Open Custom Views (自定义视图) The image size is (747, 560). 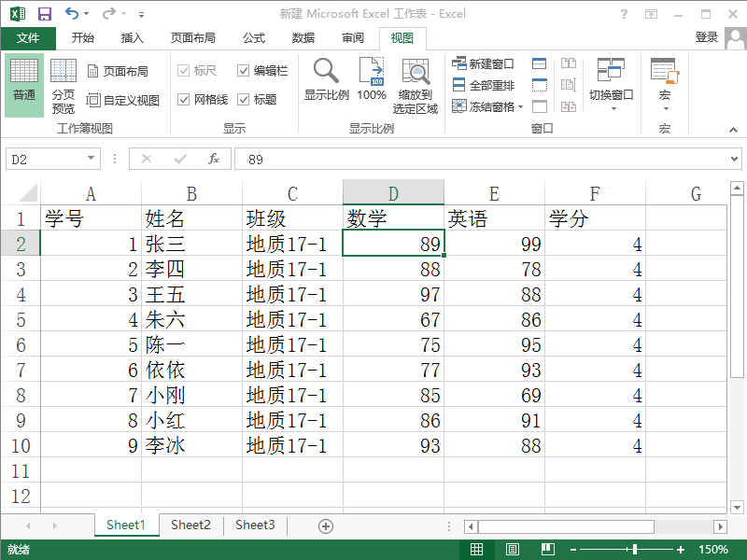(123, 100)
